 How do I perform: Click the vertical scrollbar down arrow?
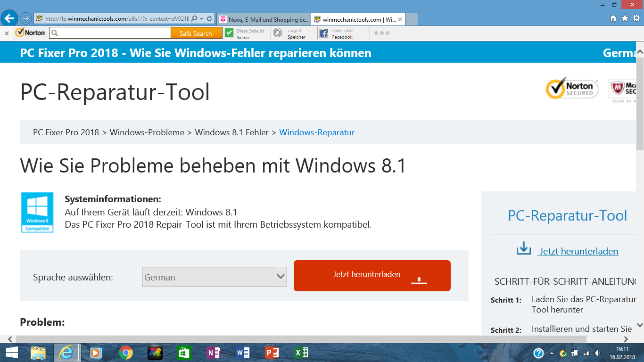640,325
